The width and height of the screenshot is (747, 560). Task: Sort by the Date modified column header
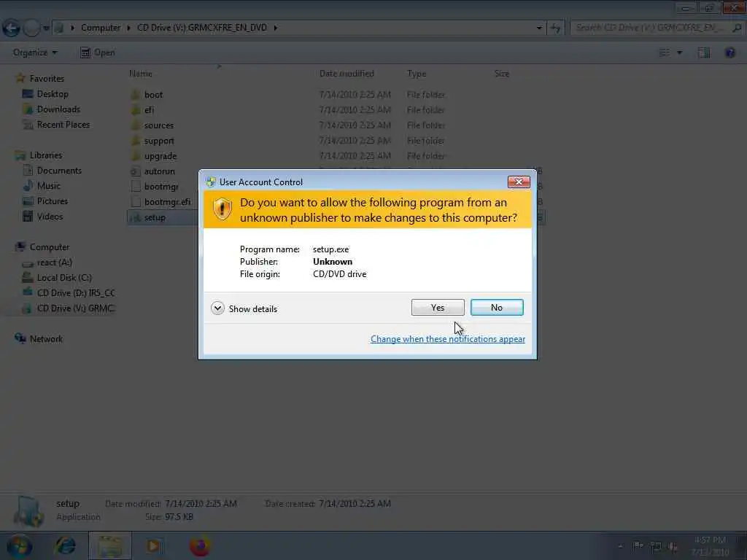347,74
